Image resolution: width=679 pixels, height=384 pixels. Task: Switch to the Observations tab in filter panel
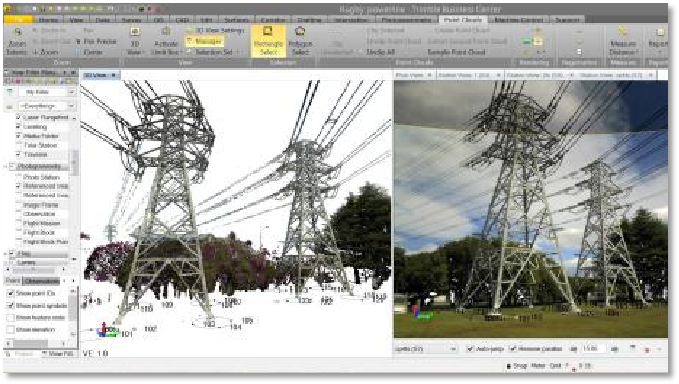(x=41, y=281)
